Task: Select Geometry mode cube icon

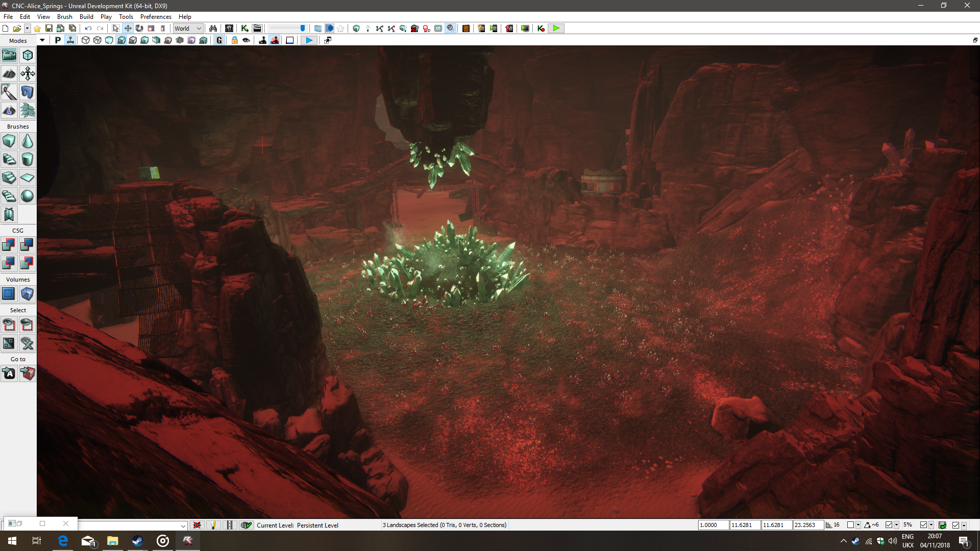Action: 28,55
